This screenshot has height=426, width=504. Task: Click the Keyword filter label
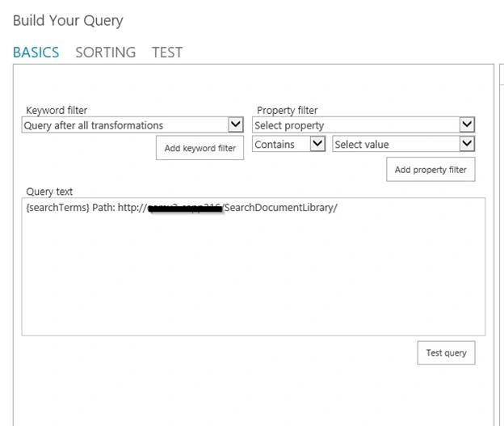[57, 111]
